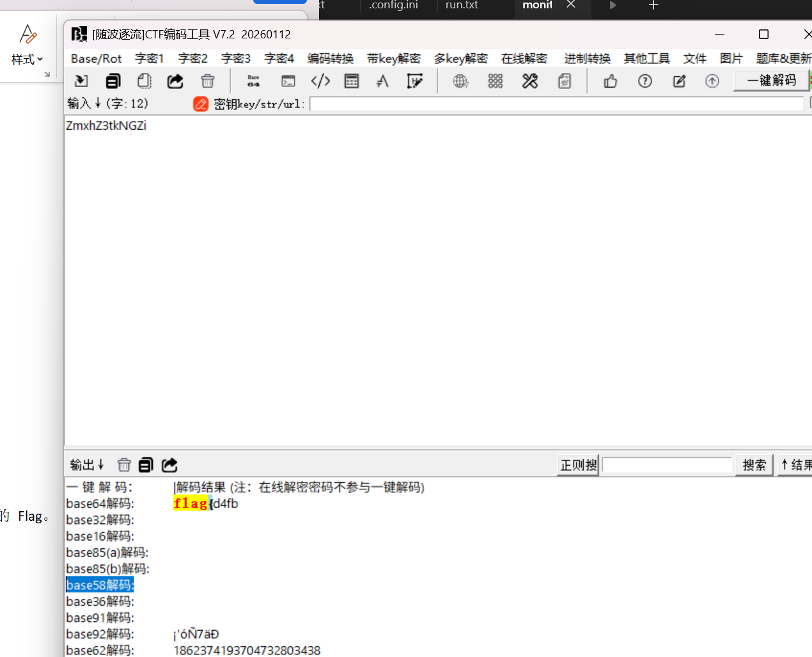This screenshot has width=812, height=657.
Task: Open the 多key解密 menu
Action: 461,59
